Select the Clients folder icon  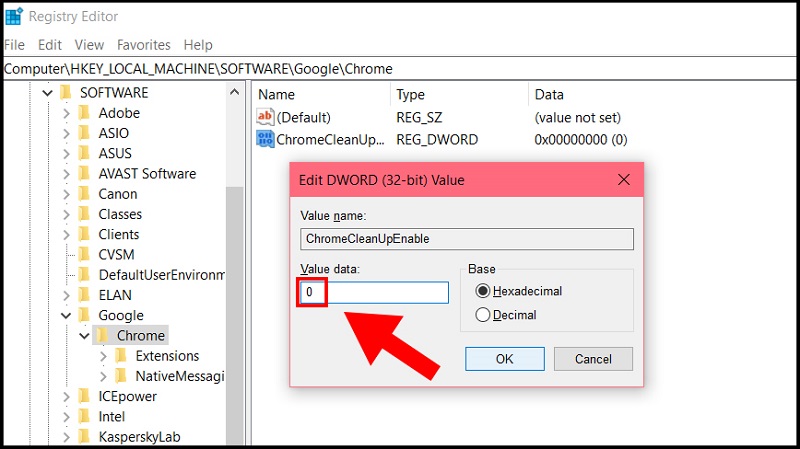(85, 234)
